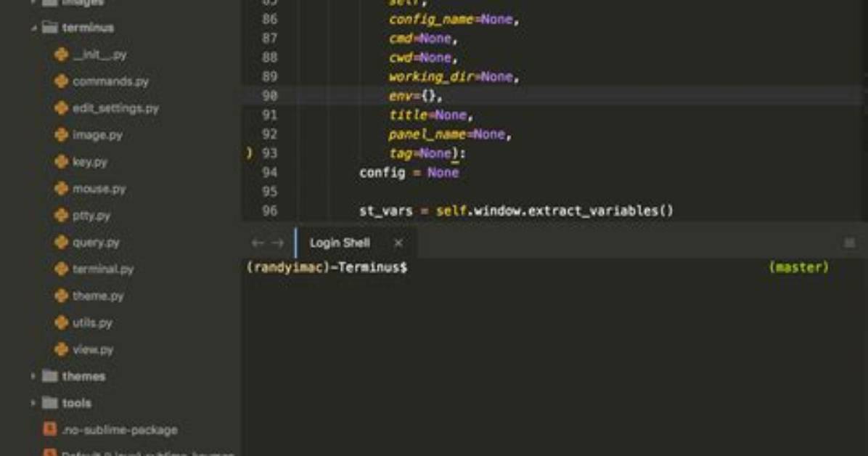This screenshot has width=868, height=456.
Task: Click the Python icon beside commands.py
Action: click(x=61, y=81)
